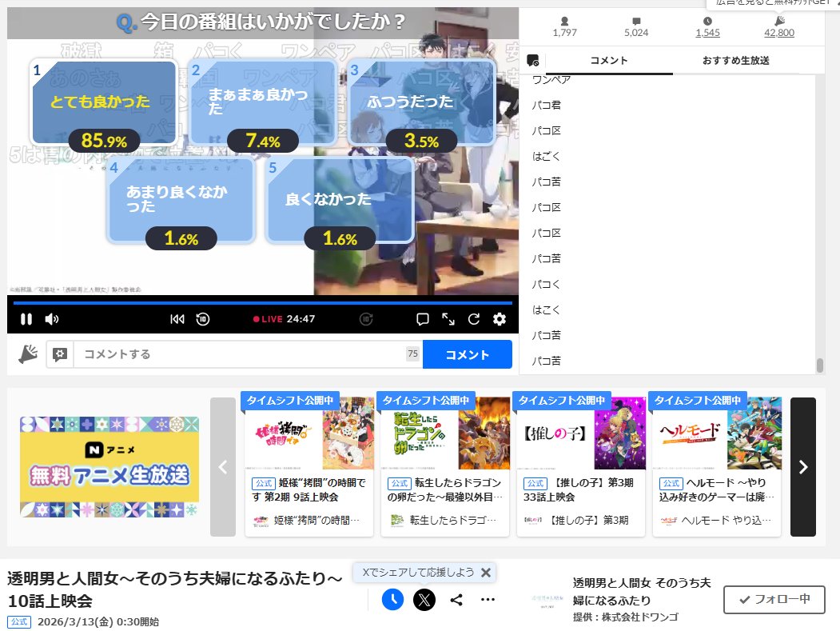Image resolution: width=840 pixels, height=631 pixels.
Task: Open the 42,800 gift points link
Action: pyautogui.click(x=779, y=33)
